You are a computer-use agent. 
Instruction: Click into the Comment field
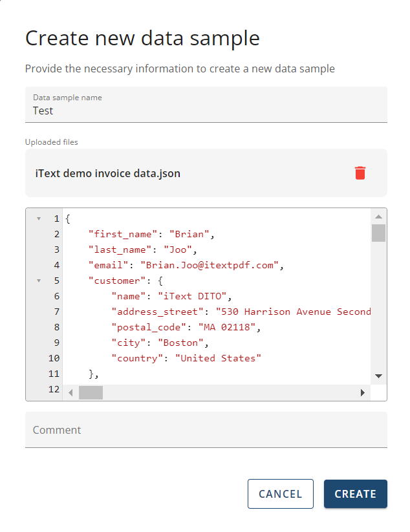coord(206,430)
